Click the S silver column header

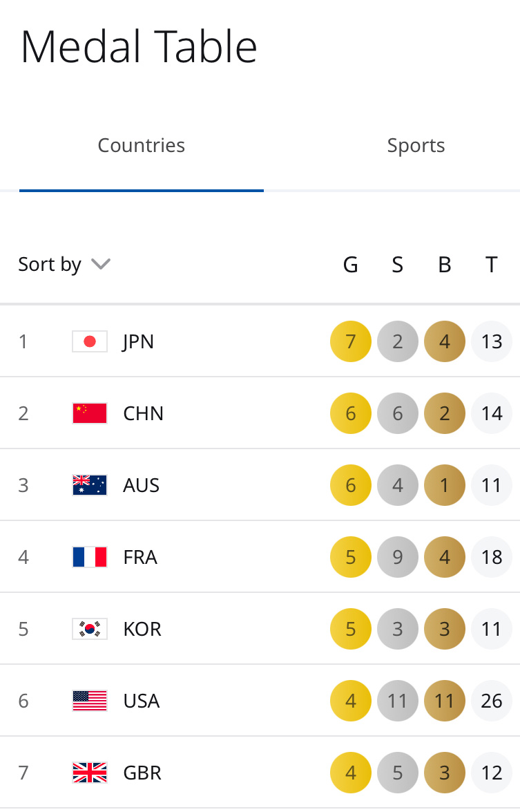tap(397, 265)
